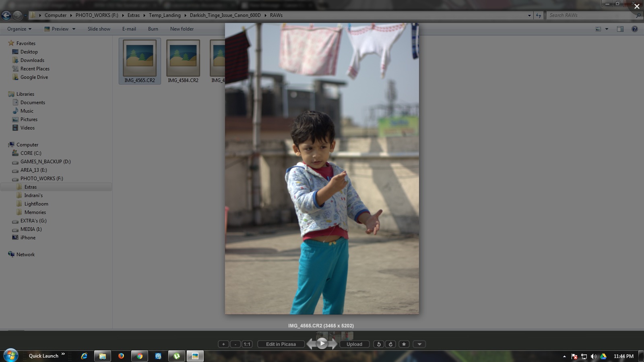The image size is (644, 362).
Task: Open Firefox from the taskbar
Action: point(121,356)
